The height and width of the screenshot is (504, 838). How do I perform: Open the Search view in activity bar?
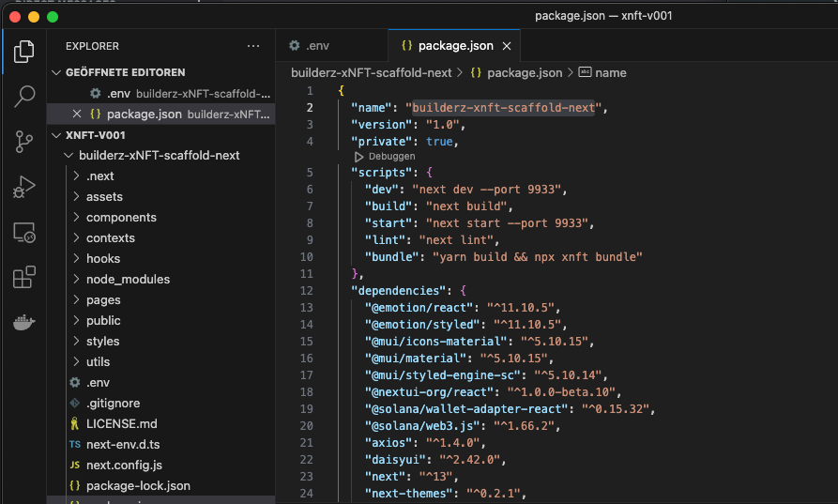[x=24, y=97]
